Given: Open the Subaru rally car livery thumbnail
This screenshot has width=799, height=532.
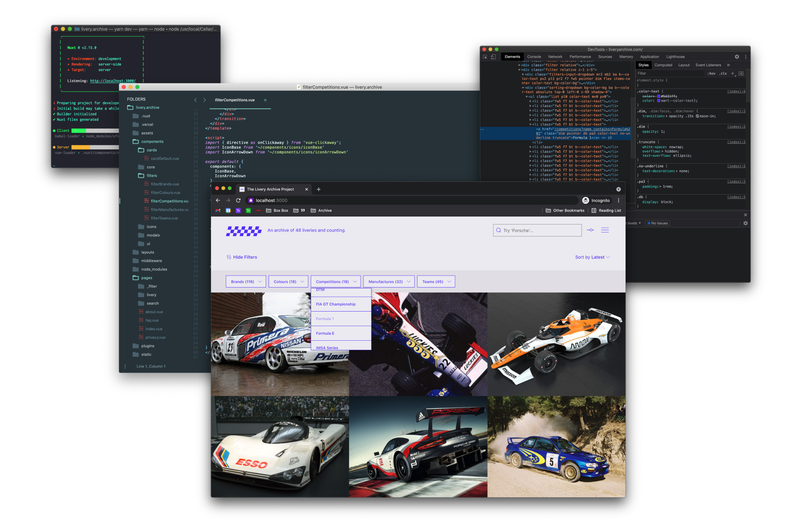Looking at the screenshot, I should point(557,447).
